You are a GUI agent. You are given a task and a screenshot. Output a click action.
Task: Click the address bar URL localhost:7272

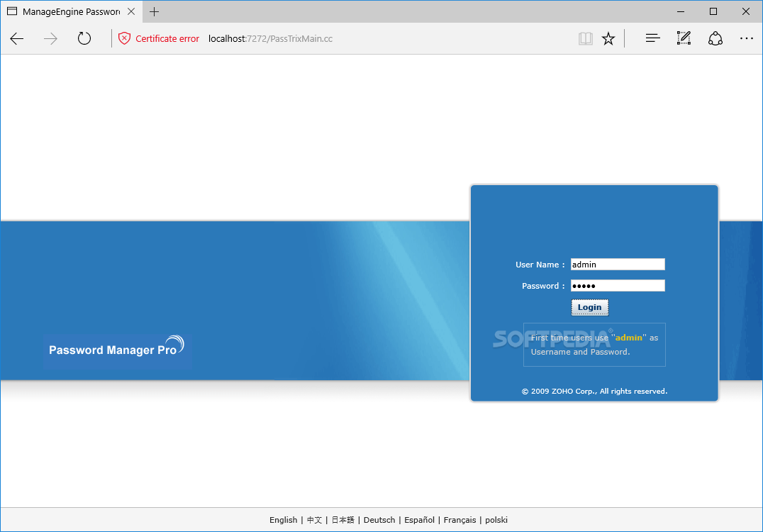[x=270, y=38]
